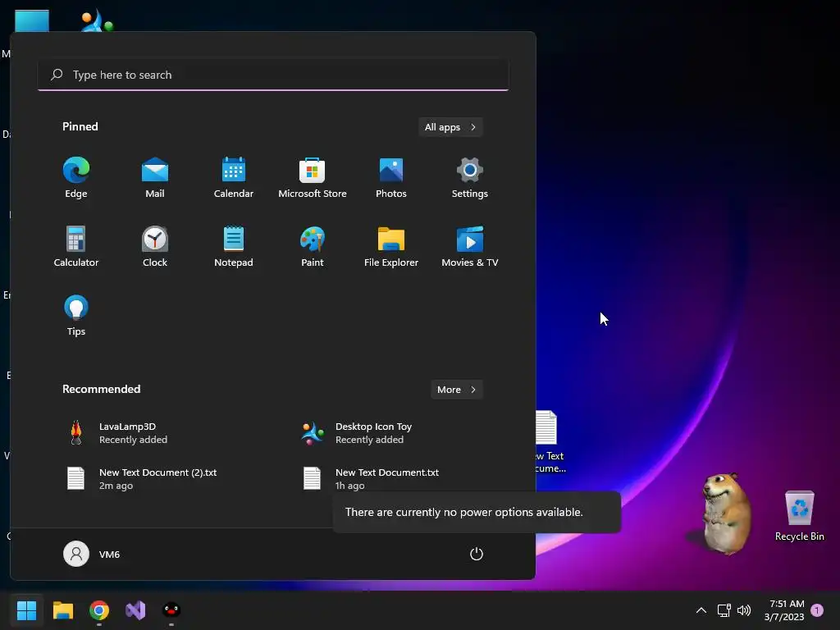The width and height of the screenshot is (840, 630).
Task: Select the text document icon on desktop
Action: coord(551,441)
